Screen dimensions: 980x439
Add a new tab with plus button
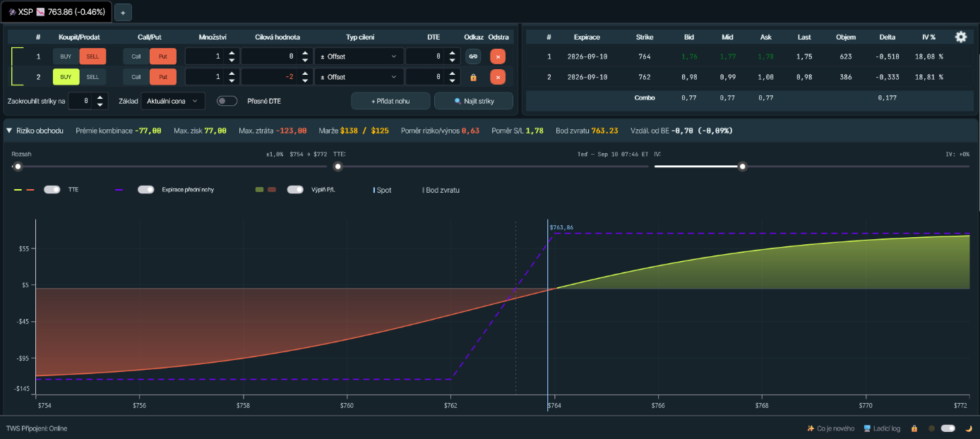pyautogui.click(x=123, y=12)
